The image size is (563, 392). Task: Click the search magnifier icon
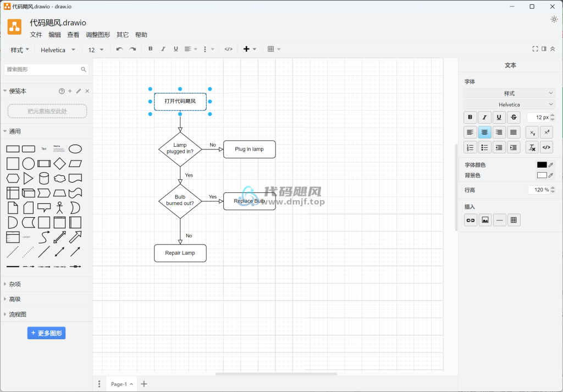coord(84,69)
